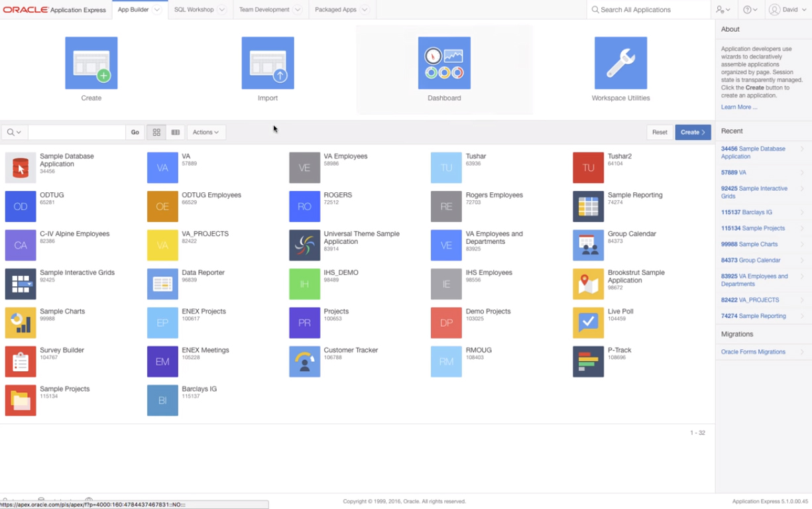The width and height of the screenshot is (812, 509).
Task: Open recent 82422 VA_PROJECTS link
Action: [750, 300]
